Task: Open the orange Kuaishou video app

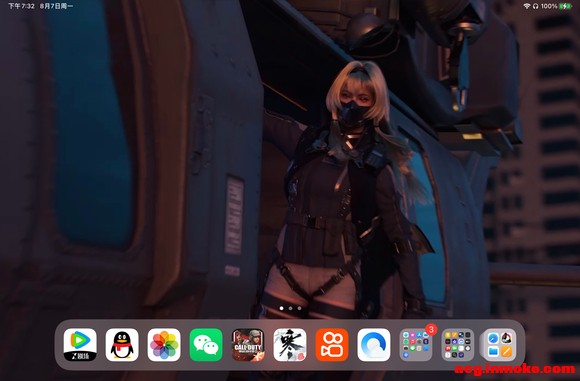Action: pyautogui.click(x=332, y=345)
